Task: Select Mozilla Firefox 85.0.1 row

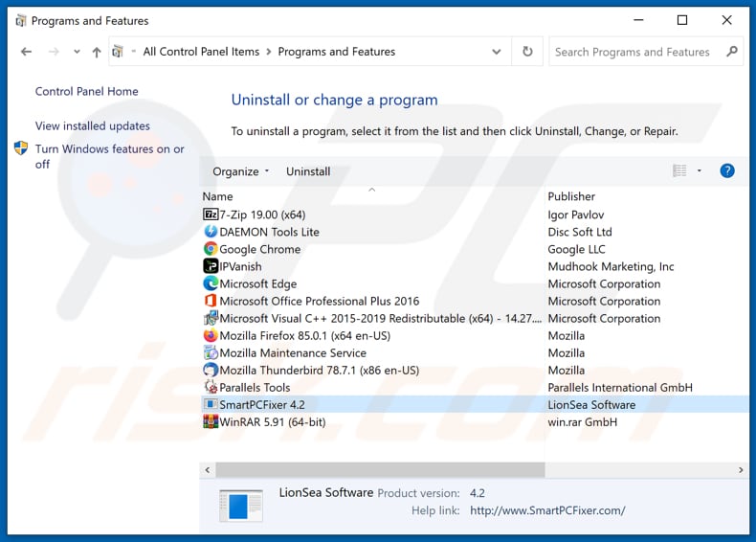Action: click(475, 336)
